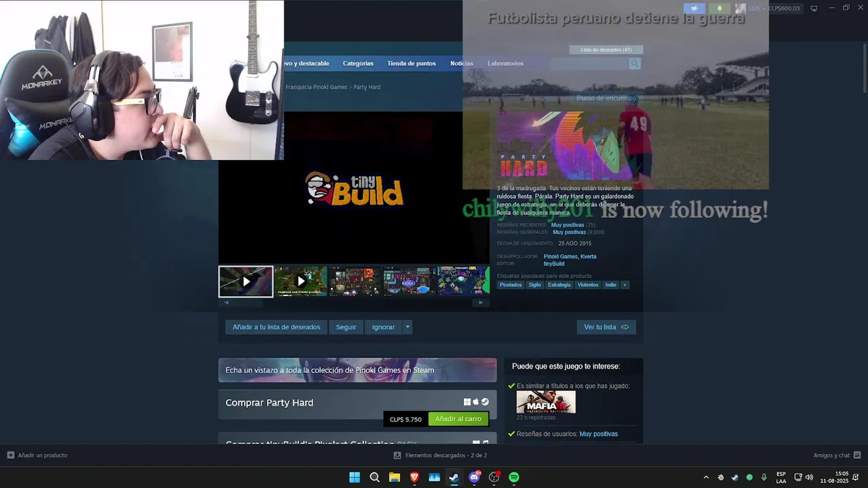The image size is (868, 488).
Task: Open taskbar Search icon
Action: (x=374, y=477)
